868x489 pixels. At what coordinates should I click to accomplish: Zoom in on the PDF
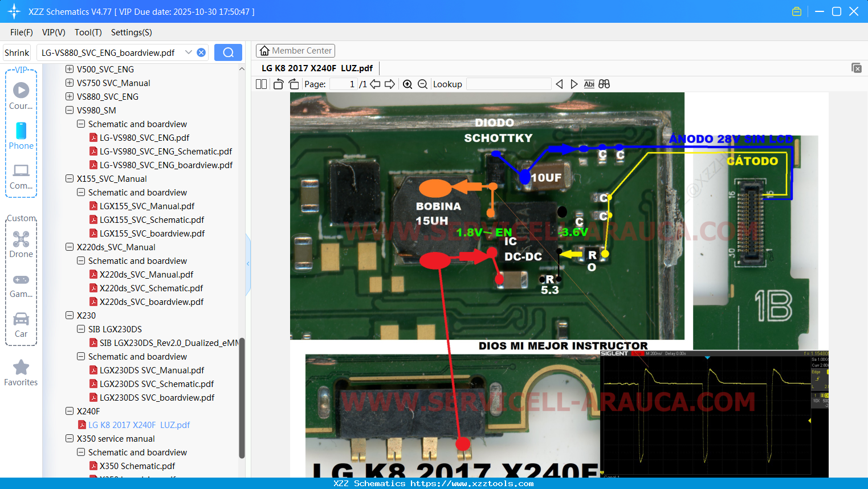point(407,84)
